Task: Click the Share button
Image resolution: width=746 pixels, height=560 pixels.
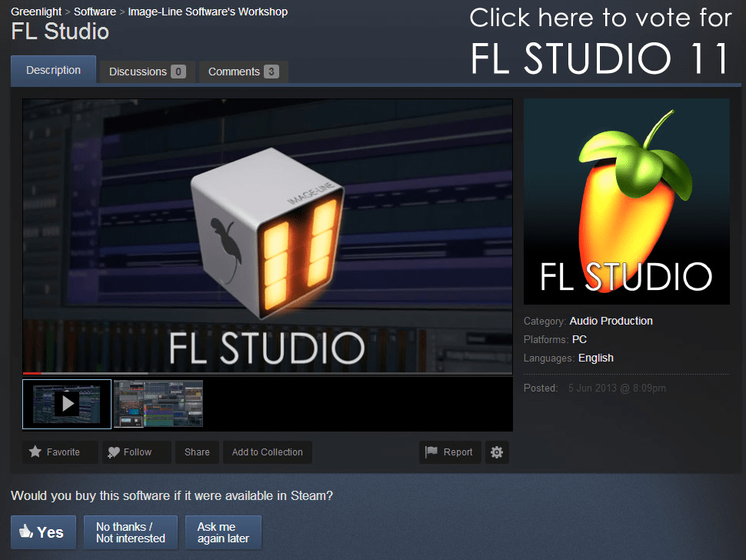Action: (x=197, y=452)
